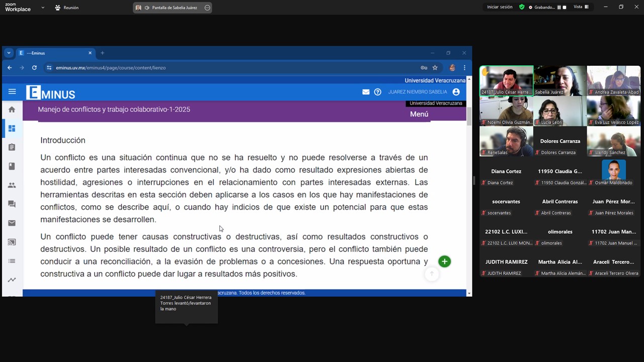Click the home icon in Eminus sidebar
644x362 pixels.
(12, 110)
